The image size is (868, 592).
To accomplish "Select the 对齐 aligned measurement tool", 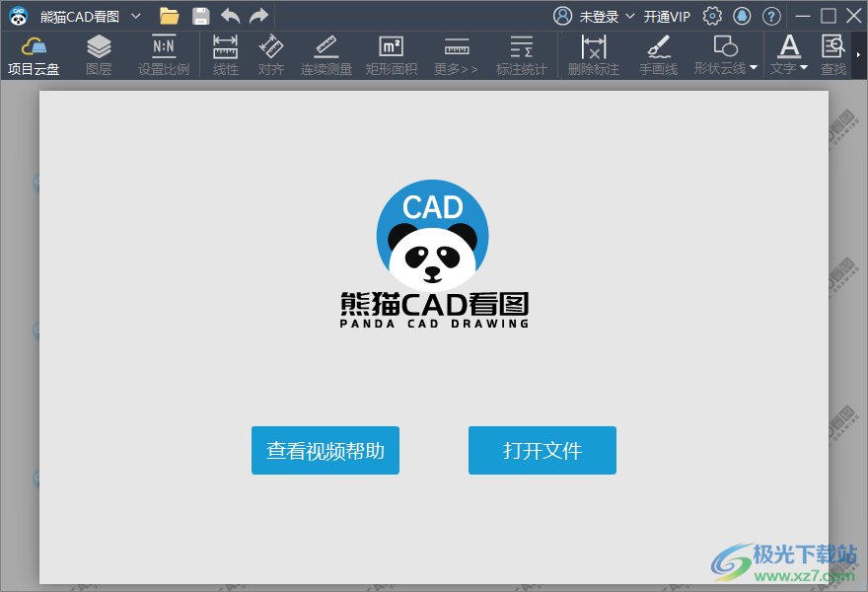I will pyautogui.click(x=271, y=56).
